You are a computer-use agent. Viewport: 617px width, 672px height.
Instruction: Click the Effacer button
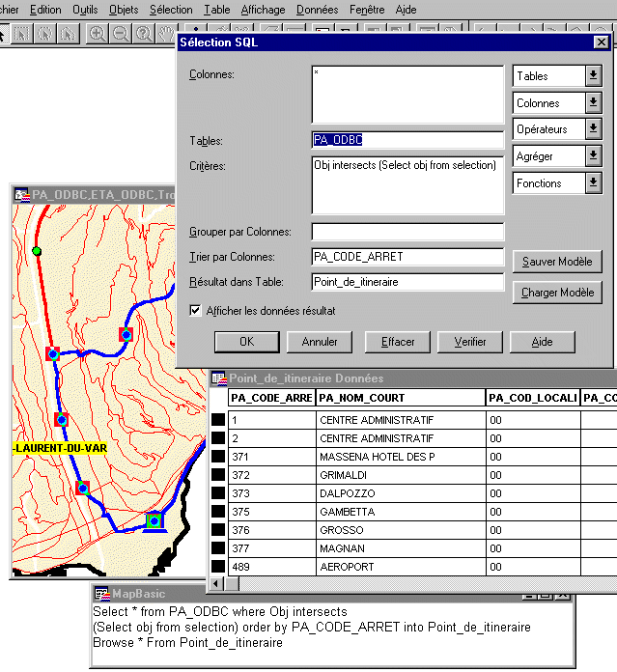[398, 342]
